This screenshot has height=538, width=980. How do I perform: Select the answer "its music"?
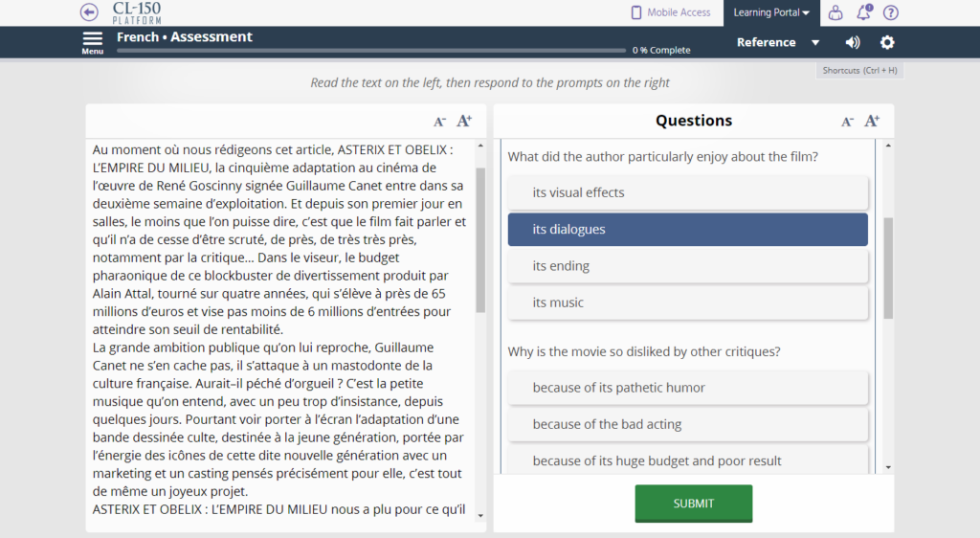(687, 303)
